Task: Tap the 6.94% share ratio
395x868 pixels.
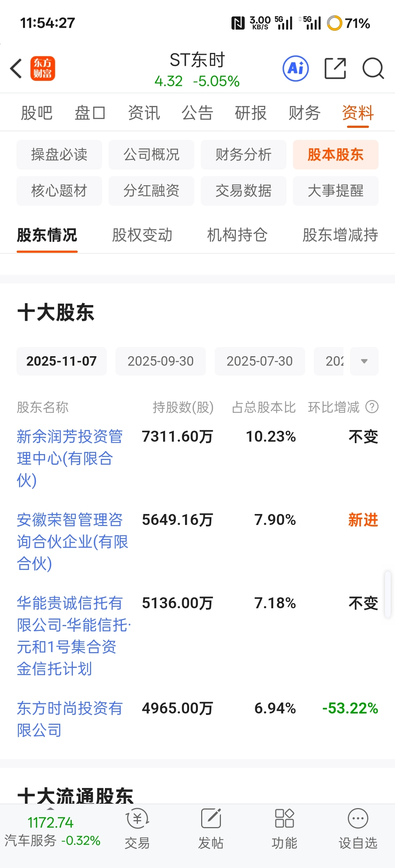Action: tap(275, 708)
